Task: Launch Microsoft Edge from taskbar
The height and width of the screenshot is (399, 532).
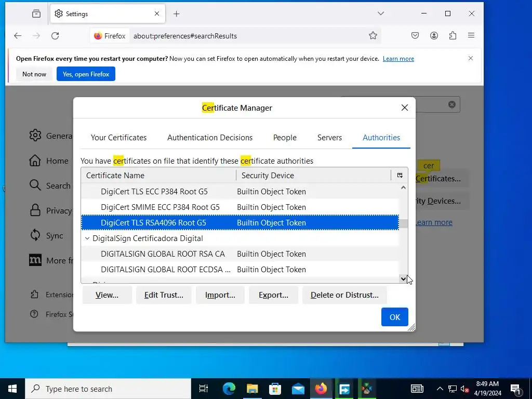Action: (x=229, y=389)
